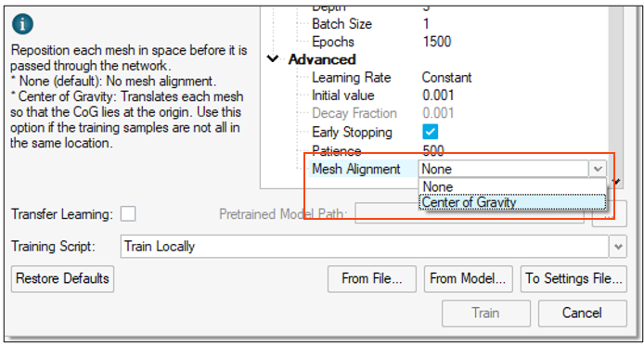Click the Cancel button

point(583,313)
